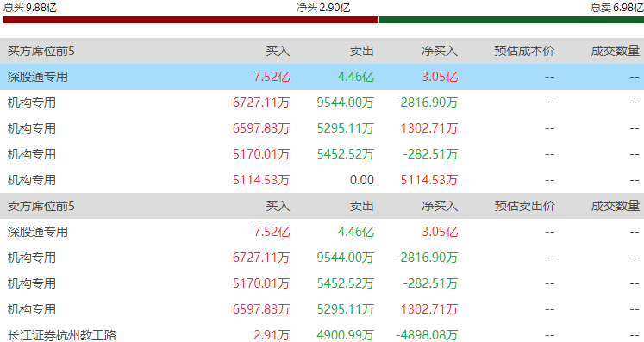Screen dimensions: 644x342
Task: Click 7.52亿 in the highlighted blue row
Action: coord(272,77)
